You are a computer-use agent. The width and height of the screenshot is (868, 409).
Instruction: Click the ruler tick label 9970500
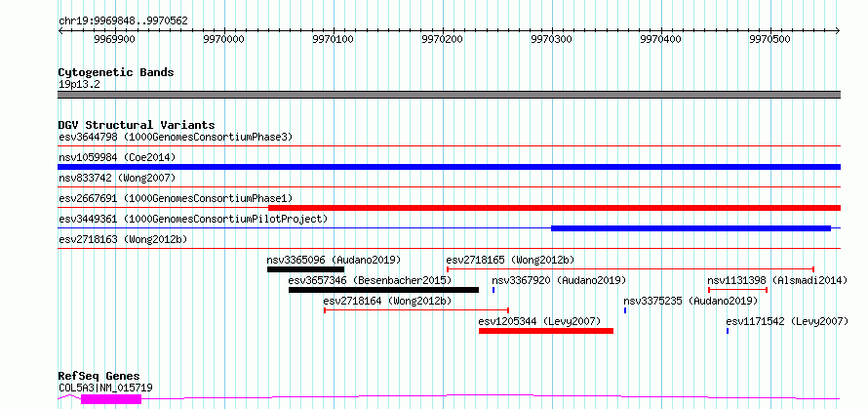[x=770, y=39]
